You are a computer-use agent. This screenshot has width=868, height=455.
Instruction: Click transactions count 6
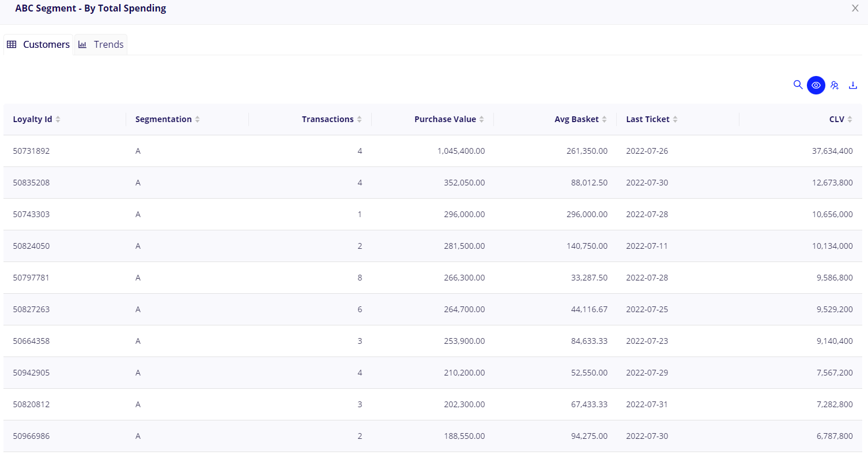360,309
